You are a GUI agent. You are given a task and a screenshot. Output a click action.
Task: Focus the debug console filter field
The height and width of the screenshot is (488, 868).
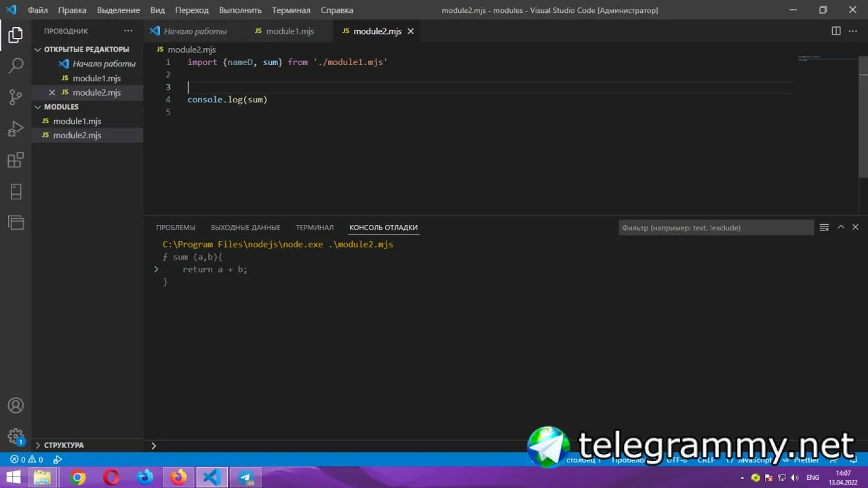click(x=716, y=228)
